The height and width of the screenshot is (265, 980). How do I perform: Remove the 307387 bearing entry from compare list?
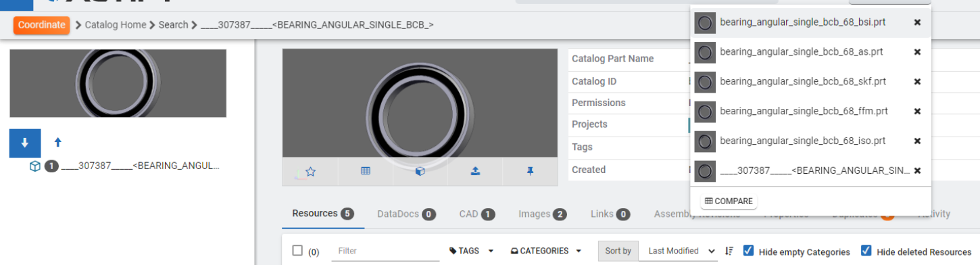tap(917, 171)
